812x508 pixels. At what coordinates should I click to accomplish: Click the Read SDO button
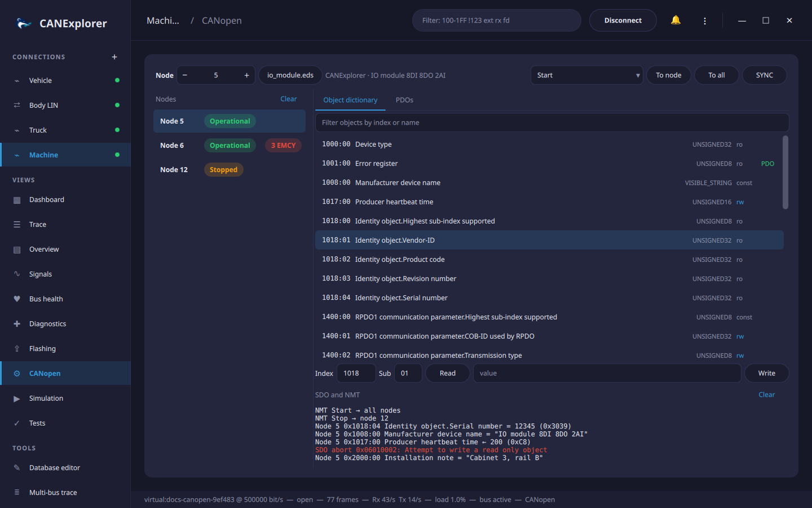coord(448,373)
